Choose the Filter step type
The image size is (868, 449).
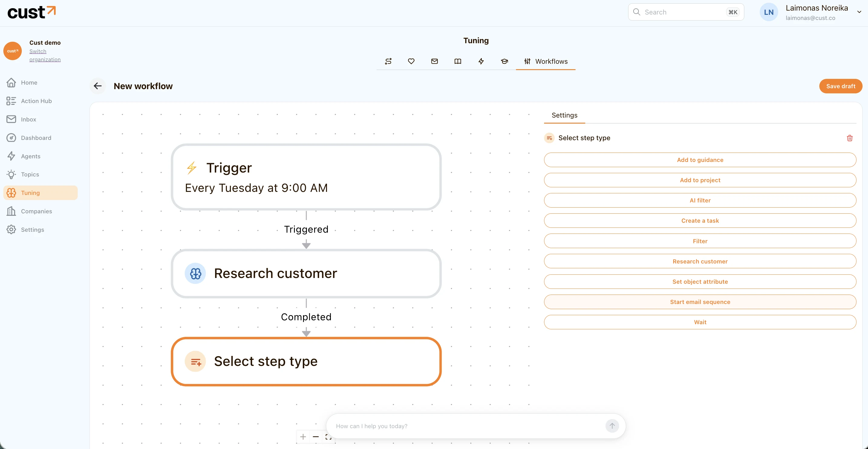click(700, 241)
